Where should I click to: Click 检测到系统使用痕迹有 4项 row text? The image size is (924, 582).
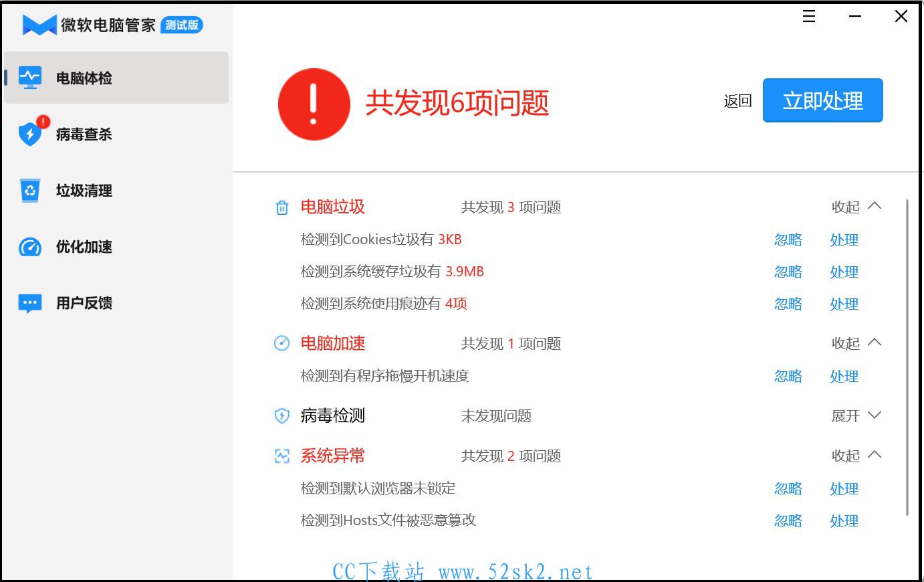[384, 304]
